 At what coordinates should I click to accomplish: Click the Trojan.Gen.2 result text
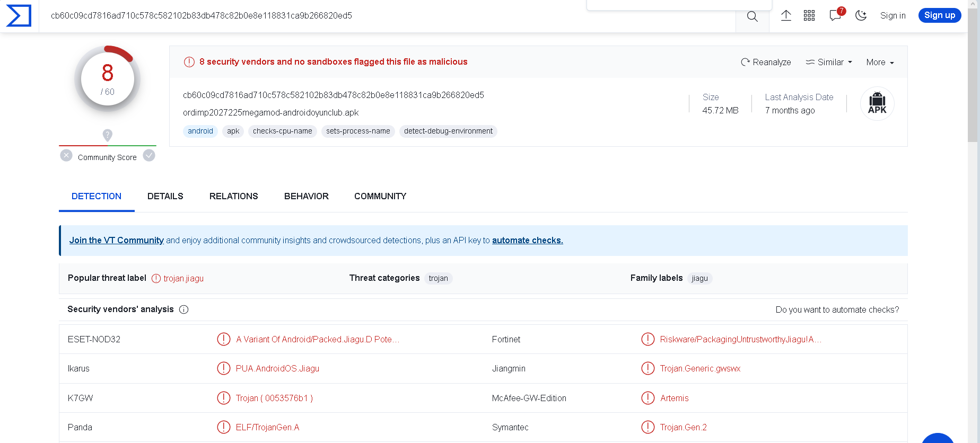tap(683, 427)
